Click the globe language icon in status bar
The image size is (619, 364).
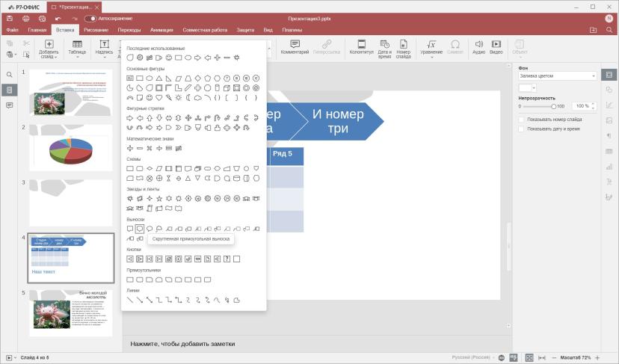point(502,358)
